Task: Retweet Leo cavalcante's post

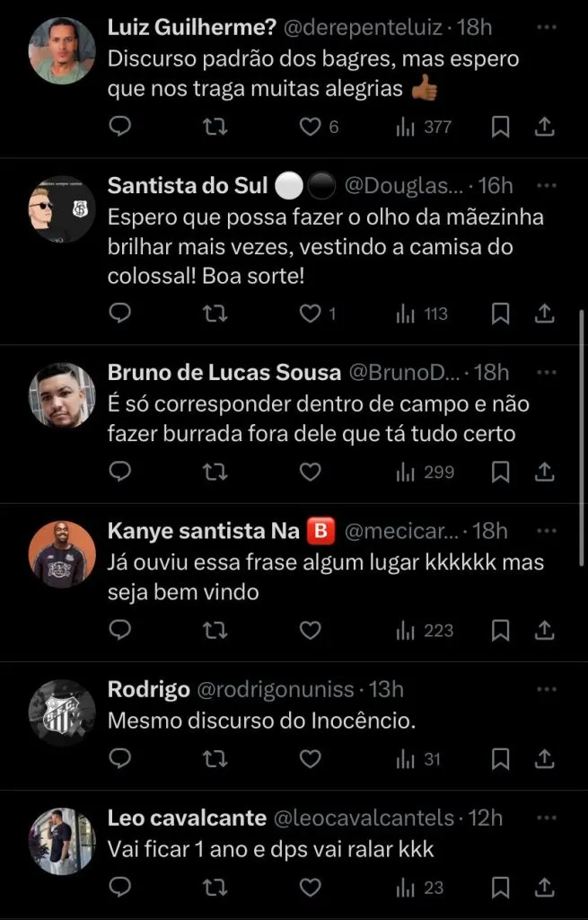Action: coord(215,889)
